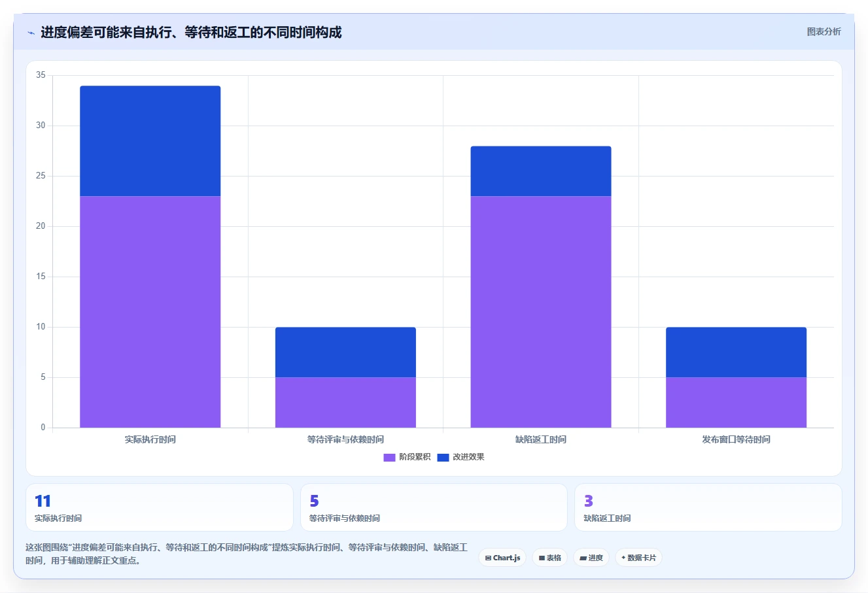This screenshot has width=868, height=593.
Task: Click the 图表分析 label in header
Action: (824, 31)
